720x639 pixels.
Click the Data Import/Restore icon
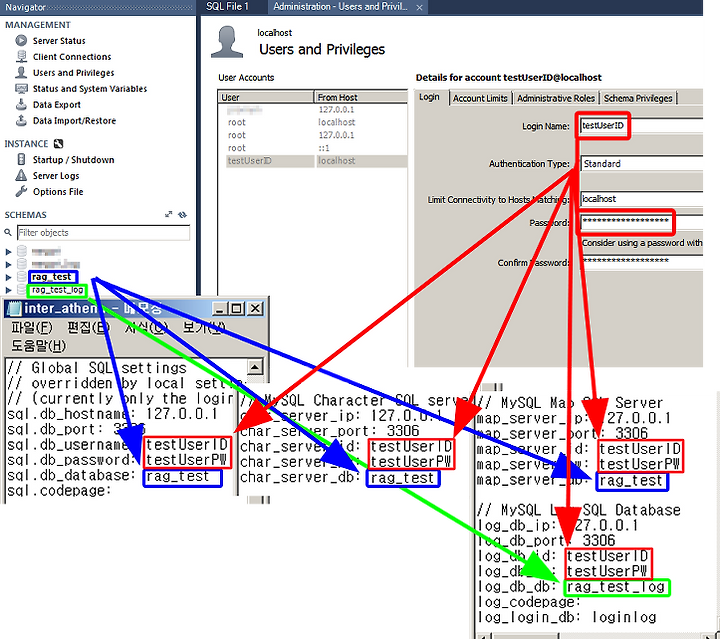[x=21, y=121]
